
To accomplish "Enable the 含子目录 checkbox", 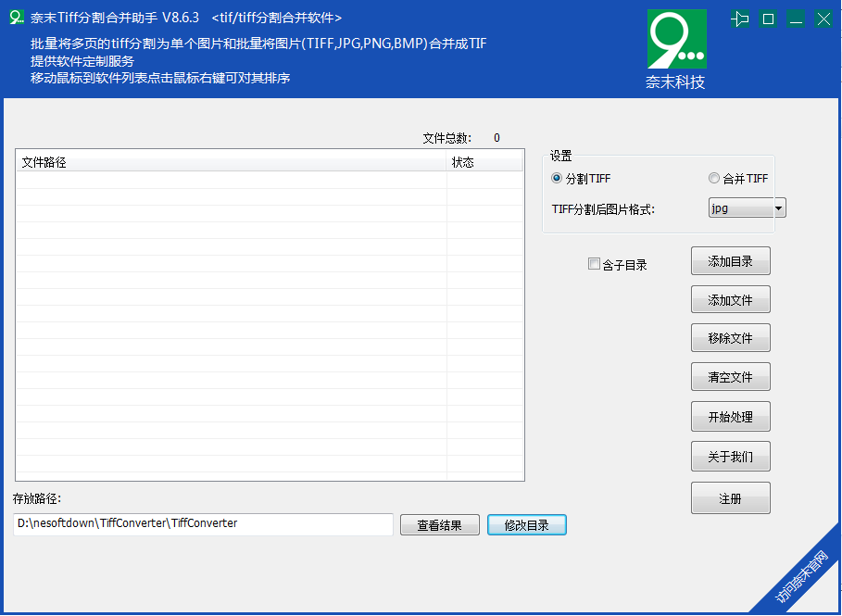I will tap(594, 264).
